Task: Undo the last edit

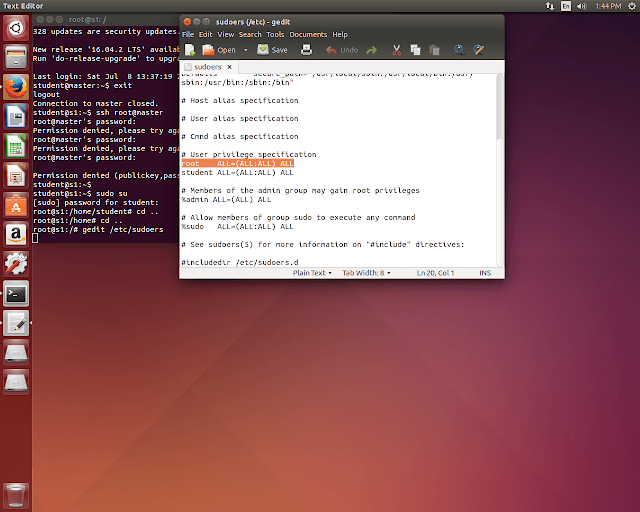Action: coord(342,49)
